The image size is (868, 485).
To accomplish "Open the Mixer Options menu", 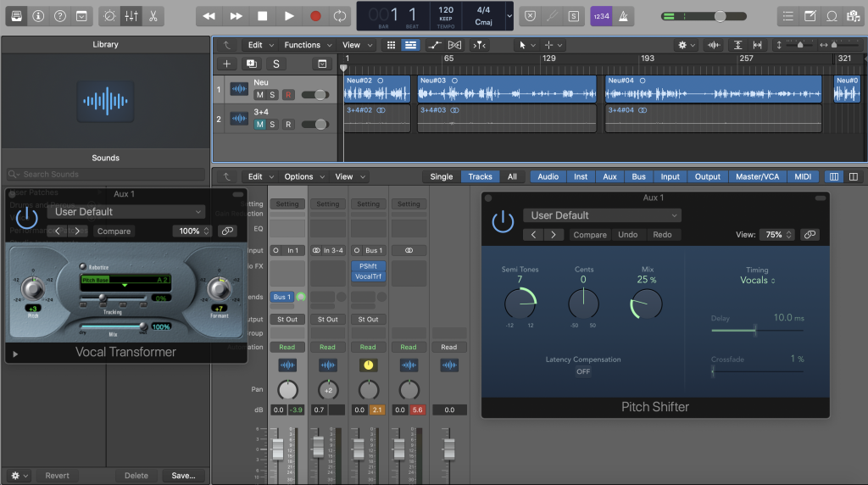I will point(304,176).
